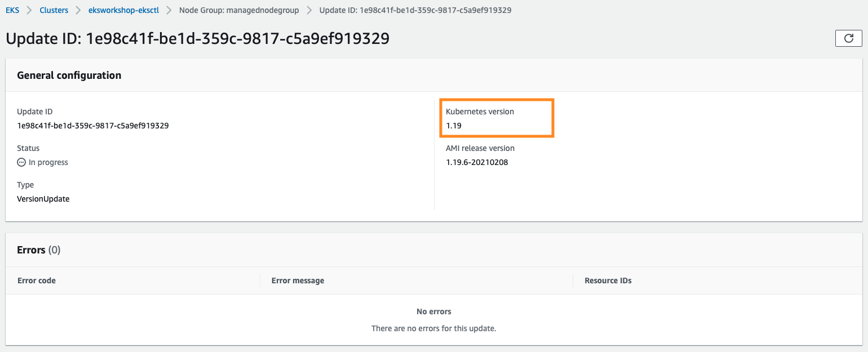868x352 pixels.
Task: Go to the Clusters breadcrumb link
Action: [x=54, y=10]
